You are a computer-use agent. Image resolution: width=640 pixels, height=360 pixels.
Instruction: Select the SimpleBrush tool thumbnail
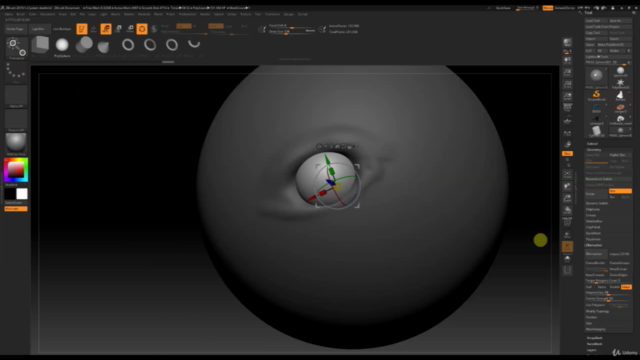point(596,96)
